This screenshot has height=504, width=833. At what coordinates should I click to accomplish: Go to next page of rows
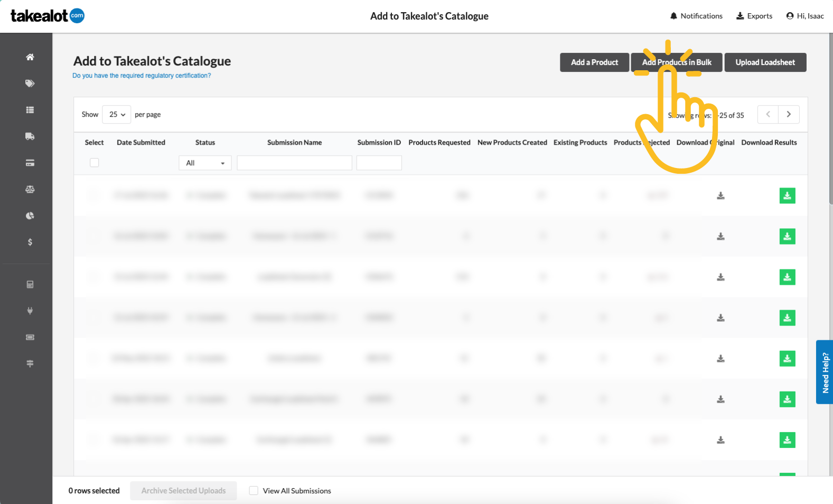coord(789,115)
